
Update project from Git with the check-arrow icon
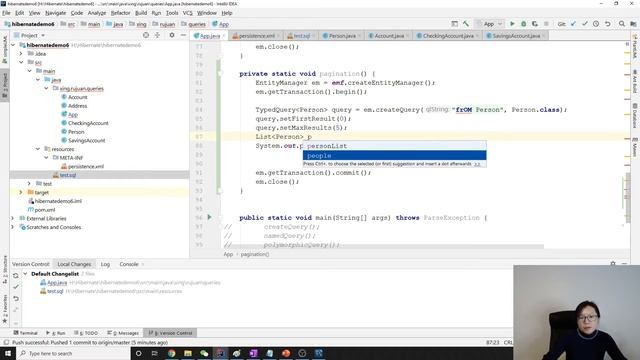click(x=573, y=24)
